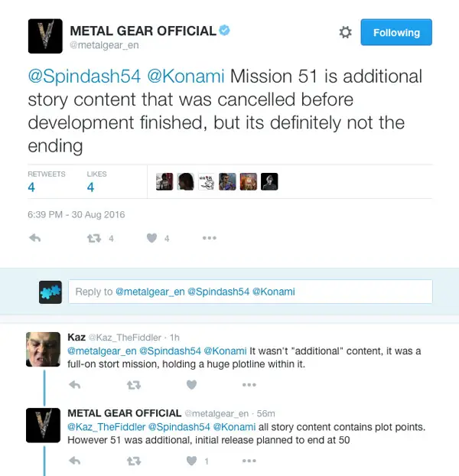The width and height of the screenshot is (459, 476).
Task: Click the @Spindash54 mention in main tweet
Action: [84, 77]
